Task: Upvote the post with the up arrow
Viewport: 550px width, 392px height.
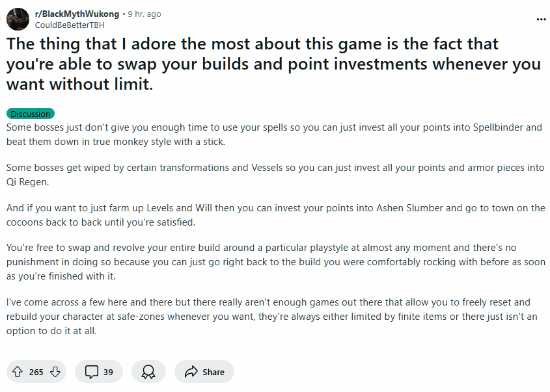Action: click(x=18, y=372)
